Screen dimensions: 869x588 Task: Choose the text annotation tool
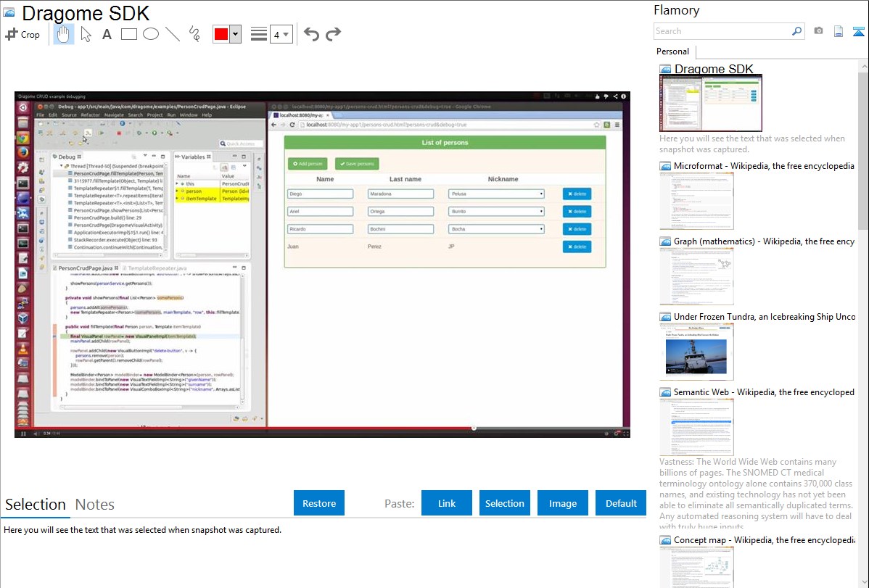coord(107,34)
